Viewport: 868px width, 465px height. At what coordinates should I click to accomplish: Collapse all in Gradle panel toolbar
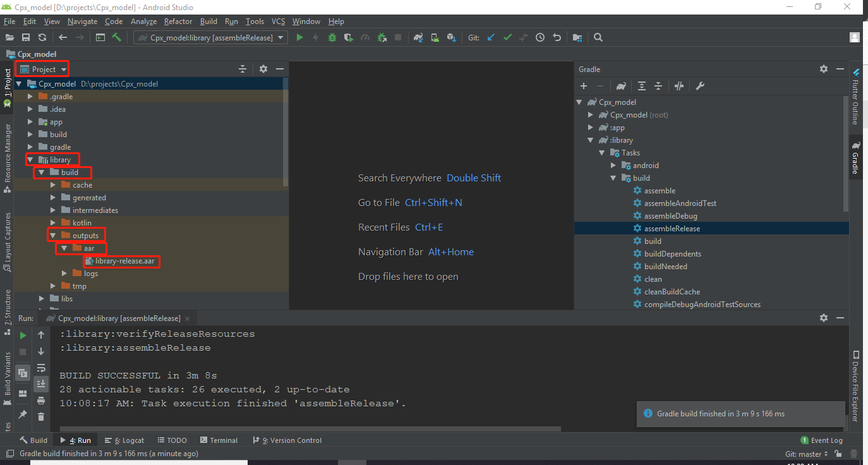click(658, 86)
